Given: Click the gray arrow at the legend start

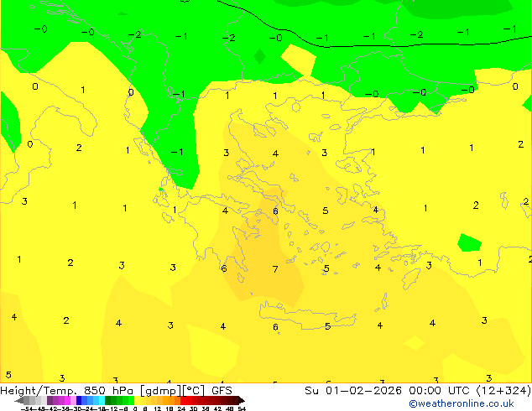Looking at the screenshot, I should click(x=19, y=400).
